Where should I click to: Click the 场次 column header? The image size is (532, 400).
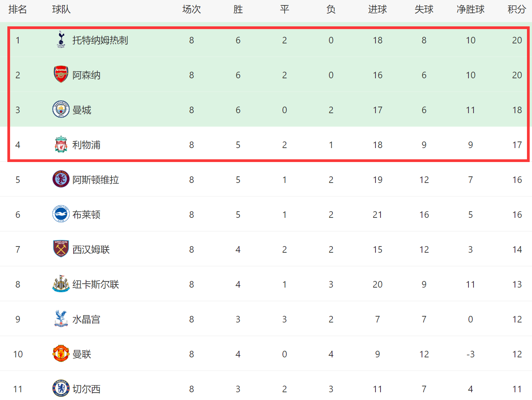click(191, 9)
